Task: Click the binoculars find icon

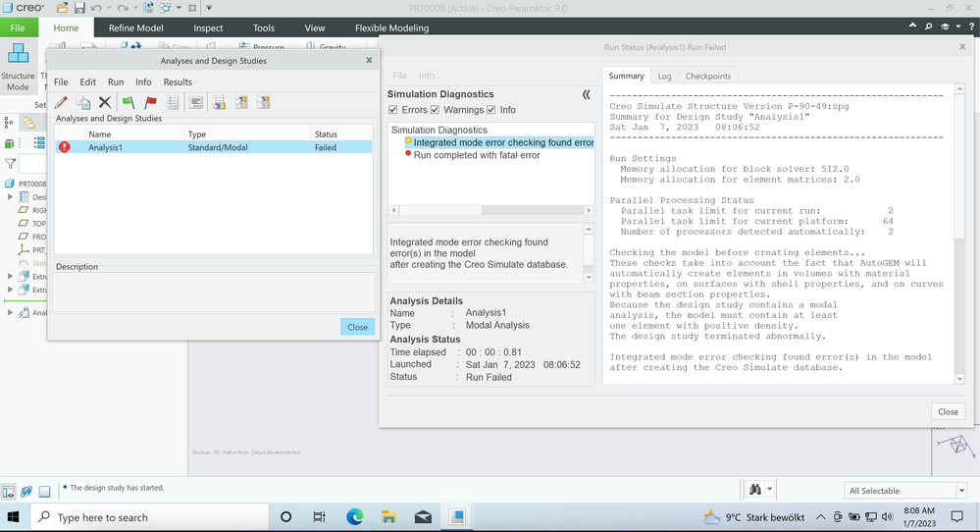Action: 755,490
